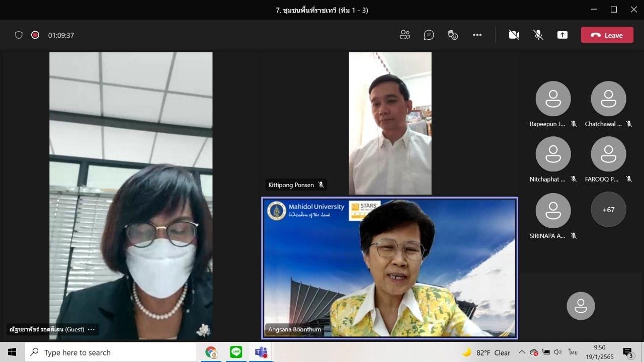Click the taskbar search box
Screen dimensions: 644x362
111,352
